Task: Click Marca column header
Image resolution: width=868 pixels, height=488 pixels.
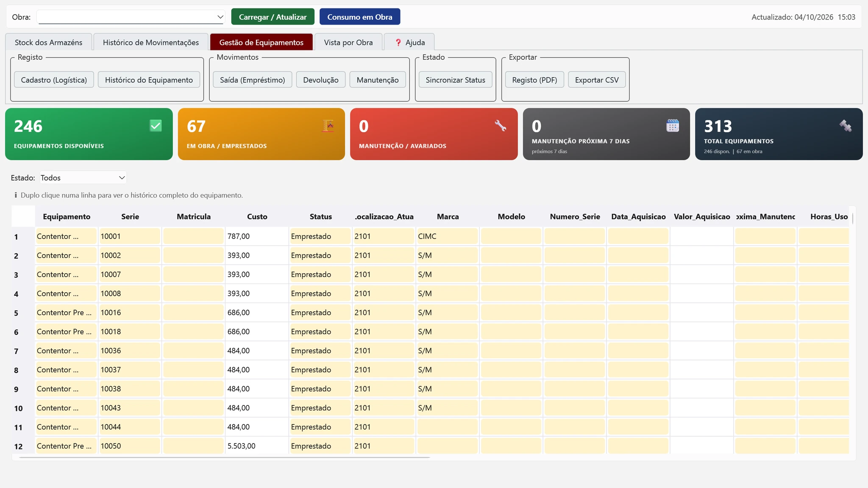Action: [448, 216]
